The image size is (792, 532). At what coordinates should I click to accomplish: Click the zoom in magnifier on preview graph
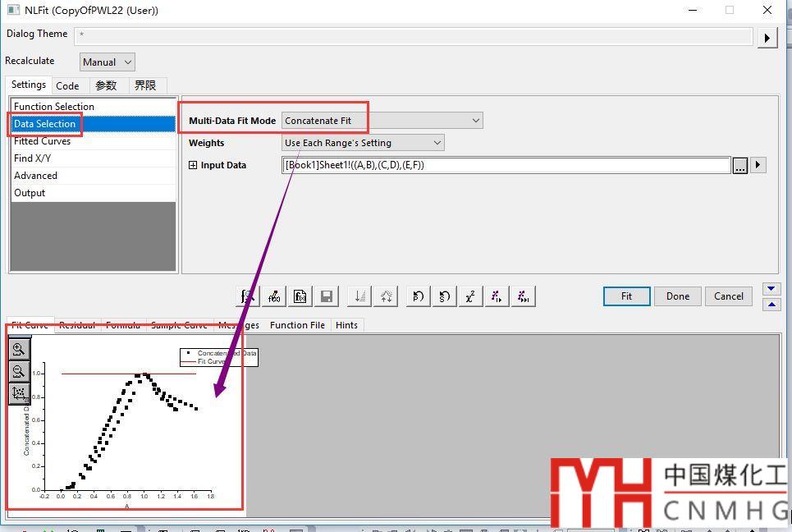pyautogui.click(x=19, y=349)
